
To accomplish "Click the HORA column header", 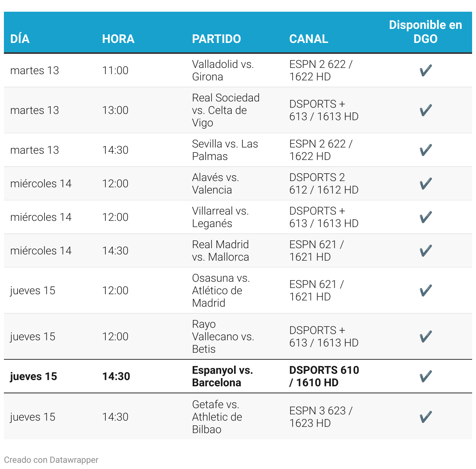I will point(118,39).
